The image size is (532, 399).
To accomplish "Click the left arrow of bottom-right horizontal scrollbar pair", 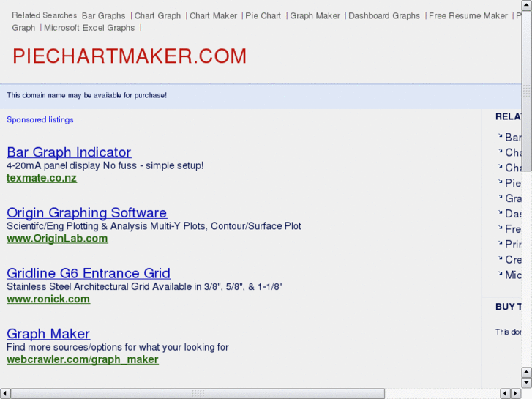I will 506,394.
